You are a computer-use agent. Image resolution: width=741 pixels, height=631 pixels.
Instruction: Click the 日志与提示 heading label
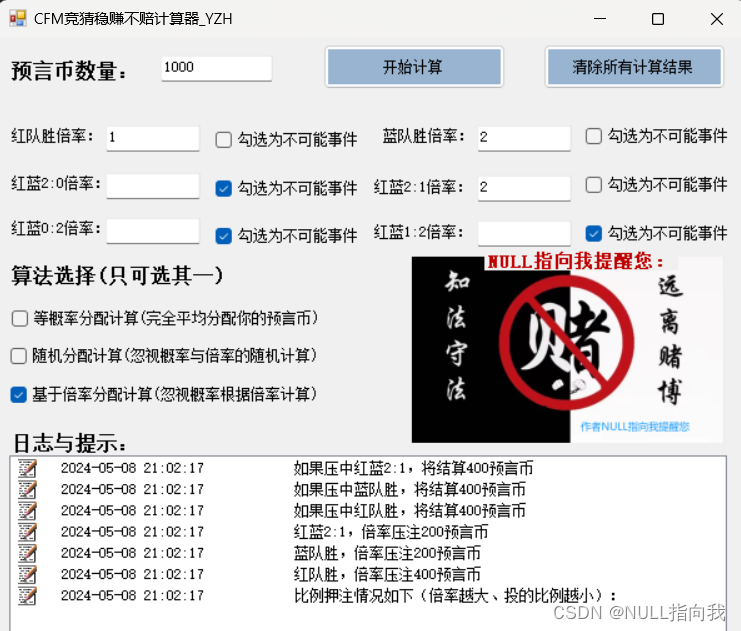[x=69, y=443]
